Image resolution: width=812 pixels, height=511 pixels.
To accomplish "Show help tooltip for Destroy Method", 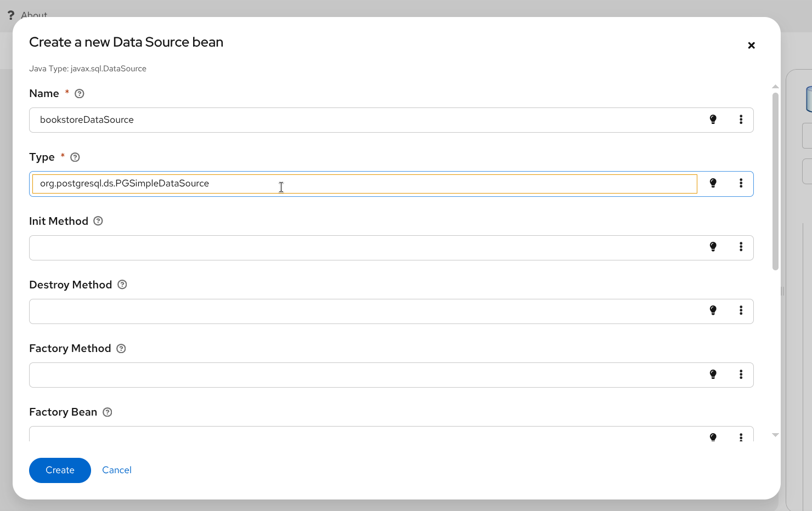I will [122, 285].
